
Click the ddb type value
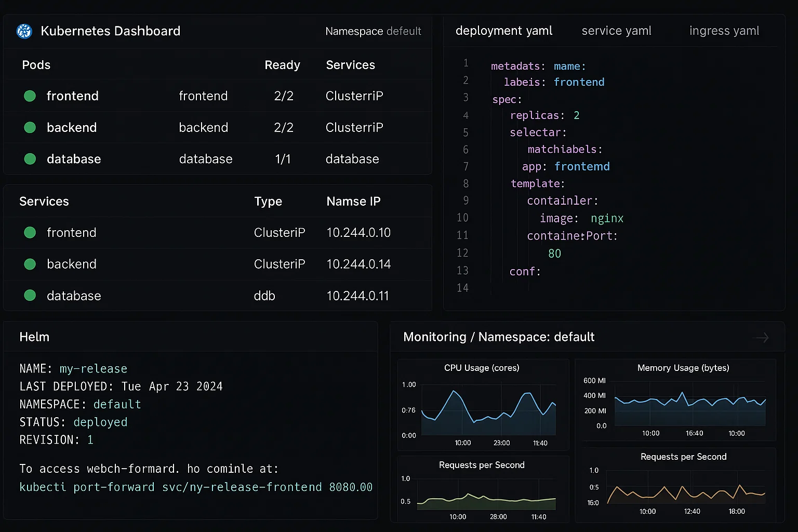[x=264, y=296]
